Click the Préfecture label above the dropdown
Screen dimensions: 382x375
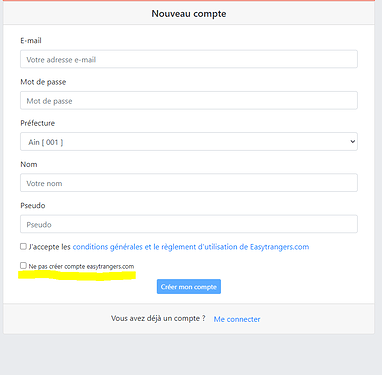pyautogui.click(x=38, y=123)
